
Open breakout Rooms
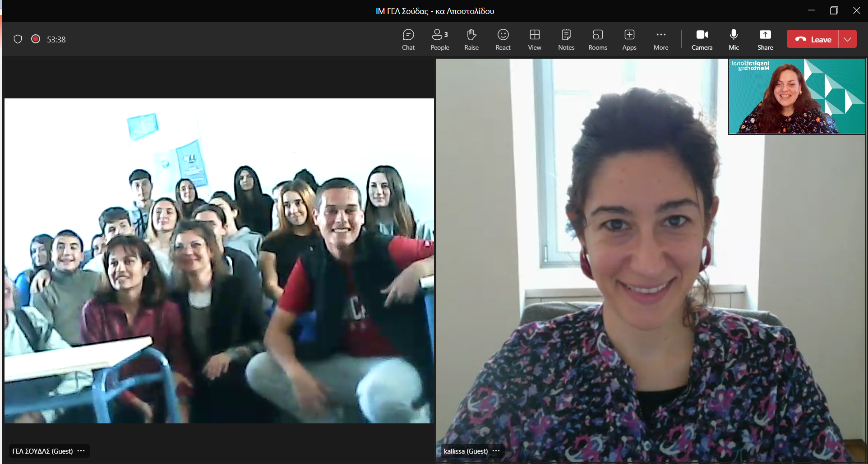pos(598,39)
